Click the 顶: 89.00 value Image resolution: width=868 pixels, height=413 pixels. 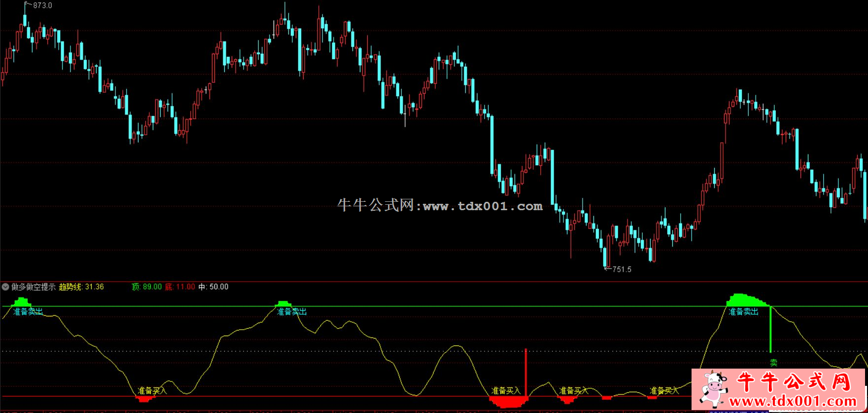pyautogui.click(x=147, y=287)
